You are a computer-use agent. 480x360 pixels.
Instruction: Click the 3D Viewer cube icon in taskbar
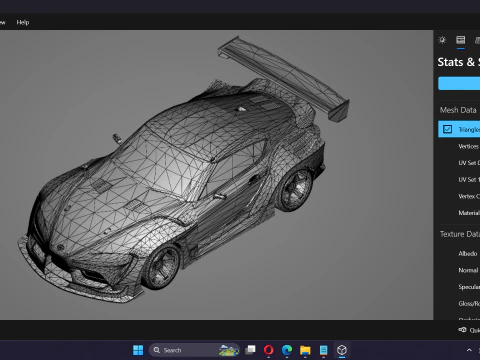coord(342,350)
